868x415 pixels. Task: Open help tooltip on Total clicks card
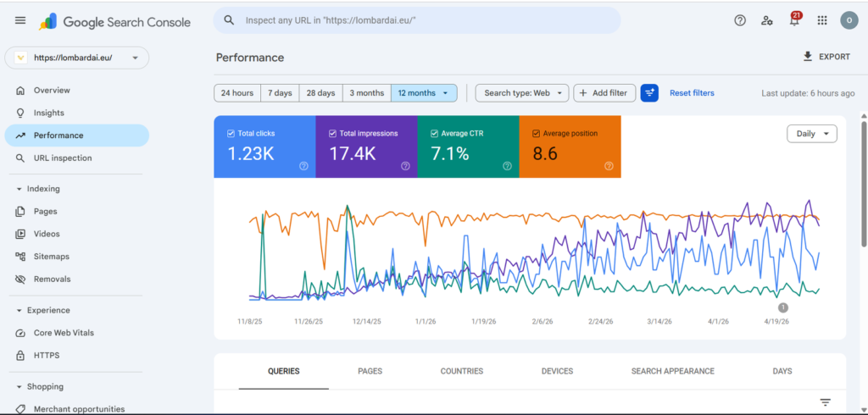303,165
